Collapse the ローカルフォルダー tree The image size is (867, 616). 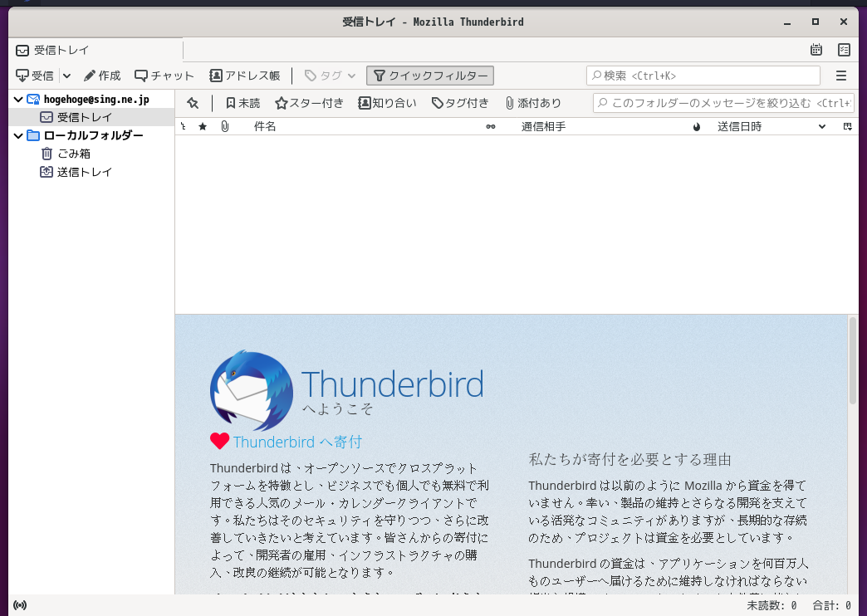pyautogui.click(x=18, y=135)
